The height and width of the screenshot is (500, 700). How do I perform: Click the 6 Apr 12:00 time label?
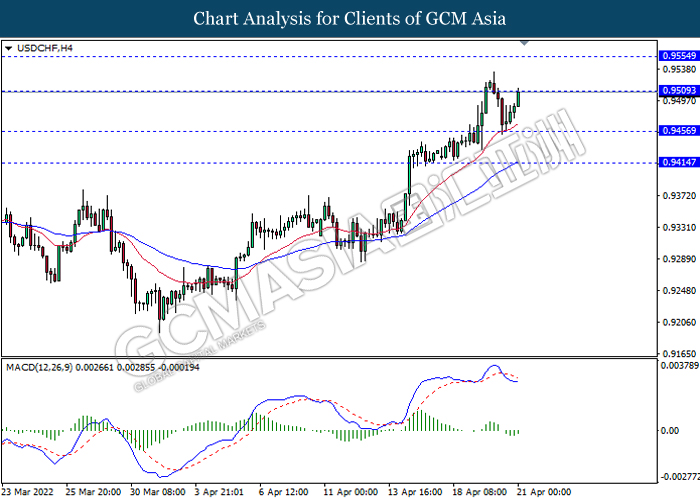[283, 492]
